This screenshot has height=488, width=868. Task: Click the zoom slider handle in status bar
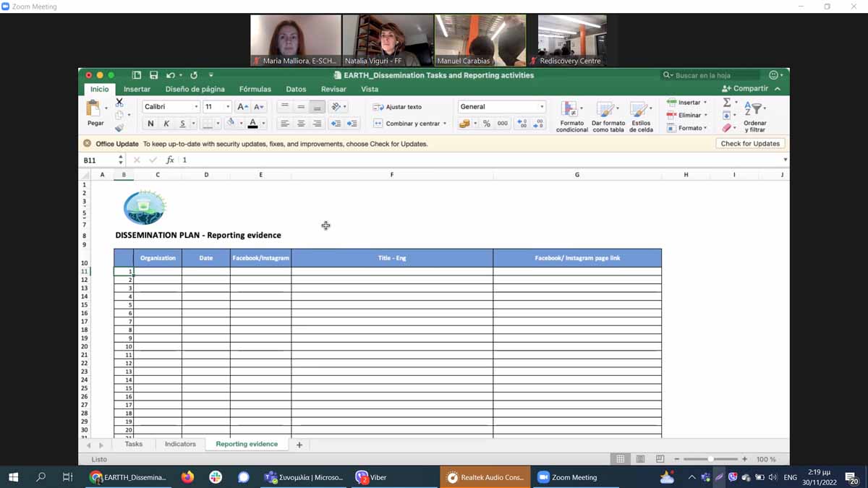coord(711,459)
